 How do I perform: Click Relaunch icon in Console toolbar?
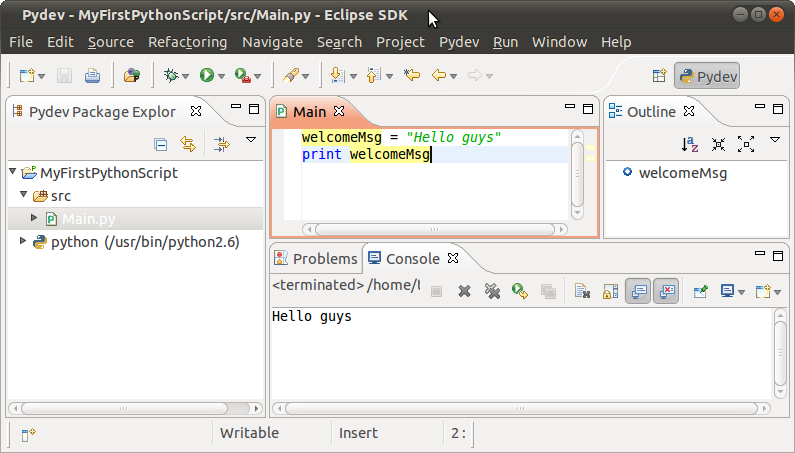coord(520,291)
